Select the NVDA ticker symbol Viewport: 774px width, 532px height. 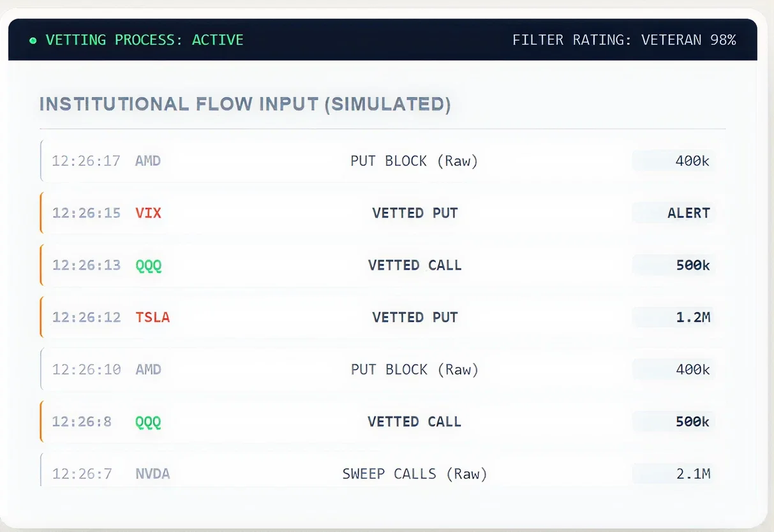coord(153,474)
